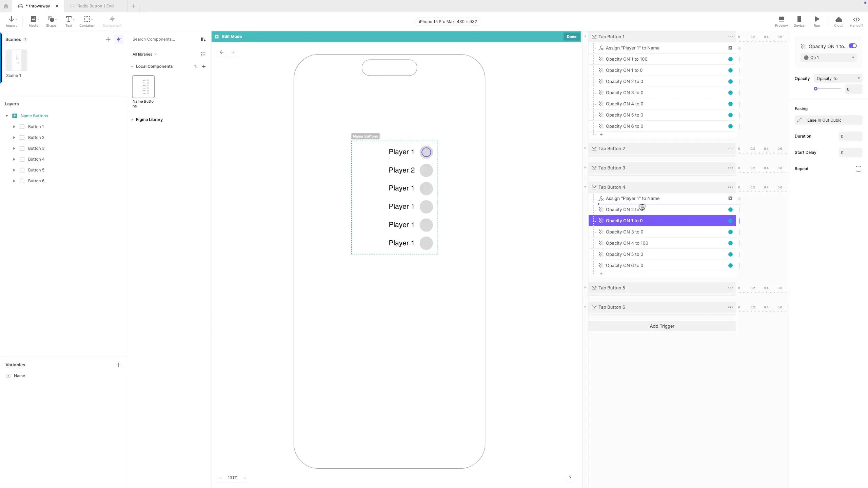Open the Opacity To dropdown
The width and height of the screenshot is (868, 488).
(x=837, y=79)
